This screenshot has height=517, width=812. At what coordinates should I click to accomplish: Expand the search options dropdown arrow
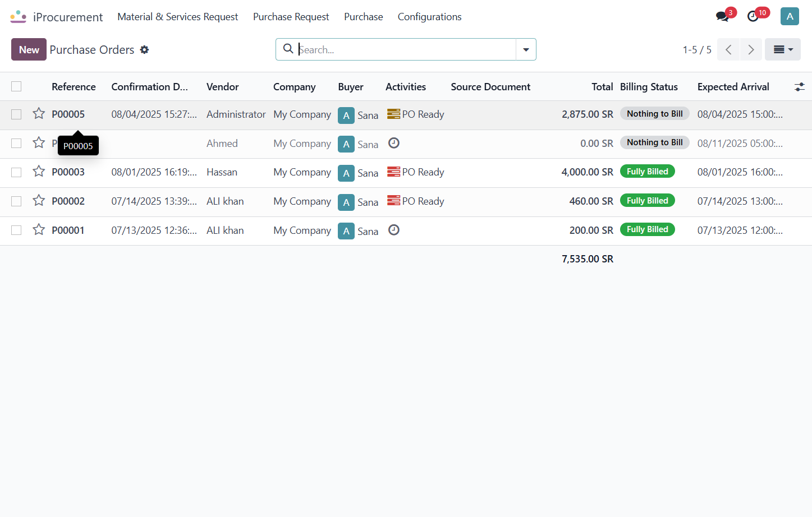click(x=526, y=49)
